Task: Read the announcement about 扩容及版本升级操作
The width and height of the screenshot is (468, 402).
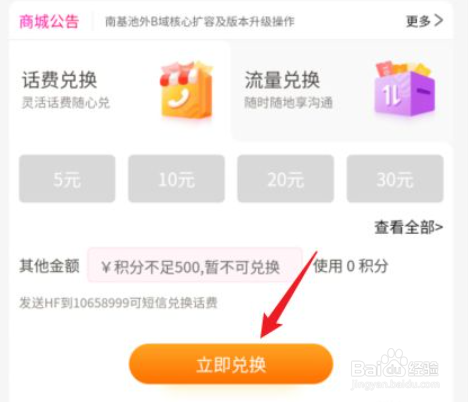Action: coord(200,22)
